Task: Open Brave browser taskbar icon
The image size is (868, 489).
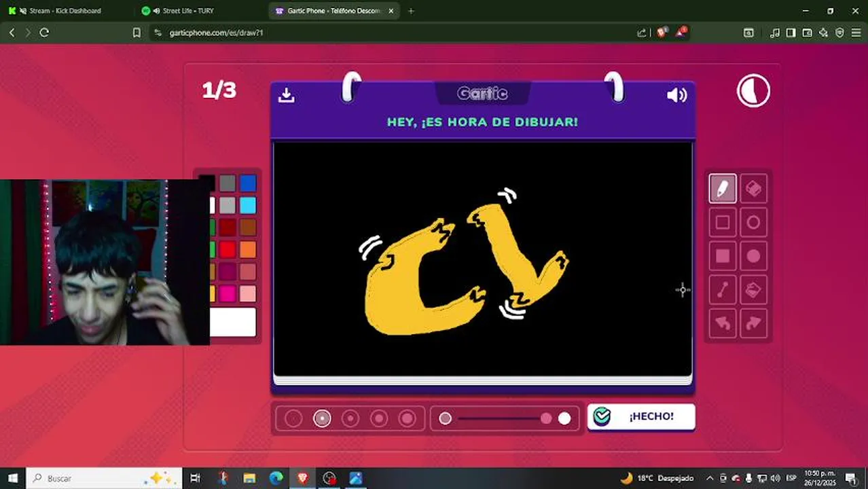Action: (302, 478)
